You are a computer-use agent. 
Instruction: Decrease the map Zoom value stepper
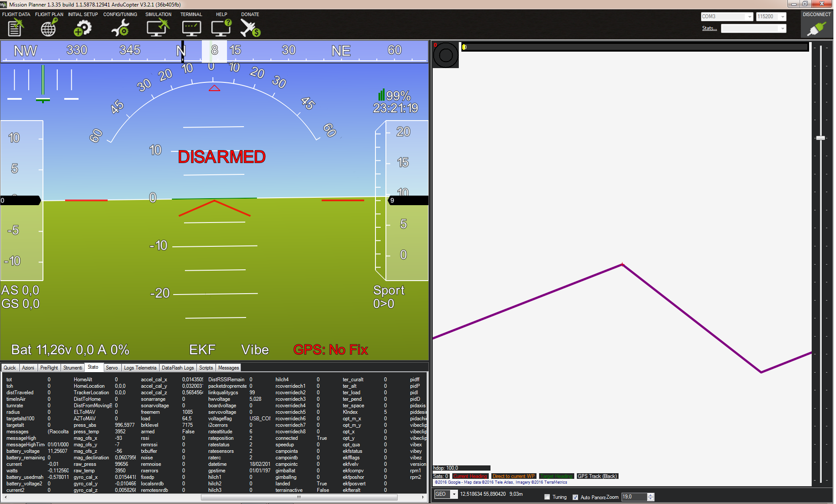(650, 499)
